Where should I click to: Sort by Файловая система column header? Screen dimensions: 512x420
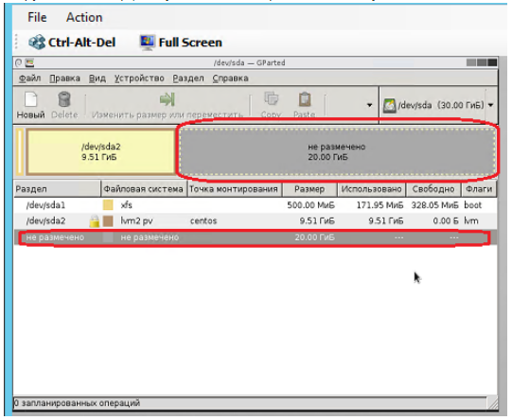point(143,189)
